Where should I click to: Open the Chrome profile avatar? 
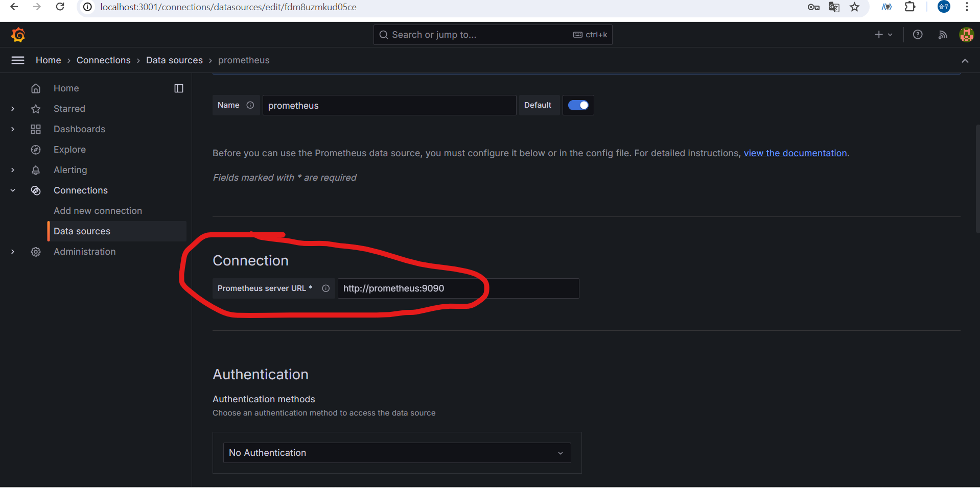[944, 7]
